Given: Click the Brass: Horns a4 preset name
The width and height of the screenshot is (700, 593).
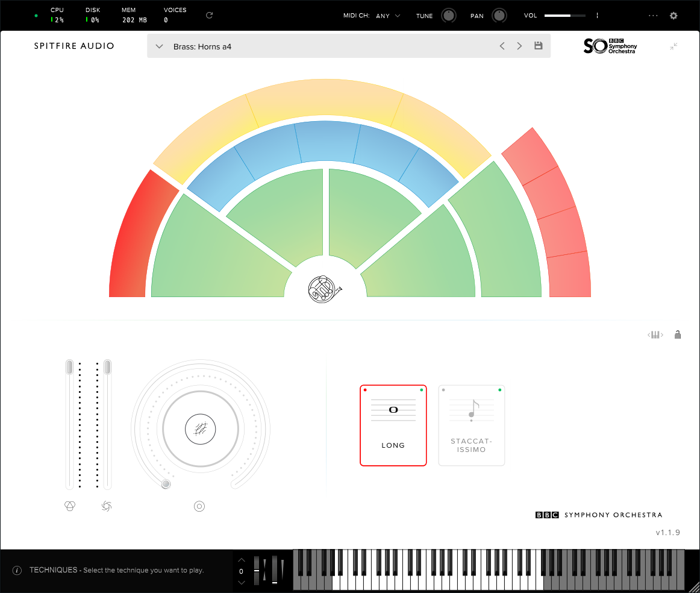Looking at the screenshot, I should pos(202,46).
